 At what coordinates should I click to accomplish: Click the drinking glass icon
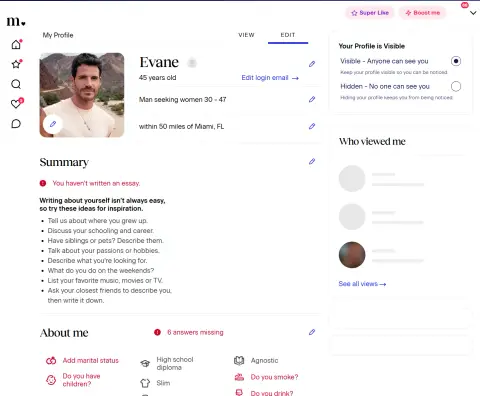tap(239, 392)
